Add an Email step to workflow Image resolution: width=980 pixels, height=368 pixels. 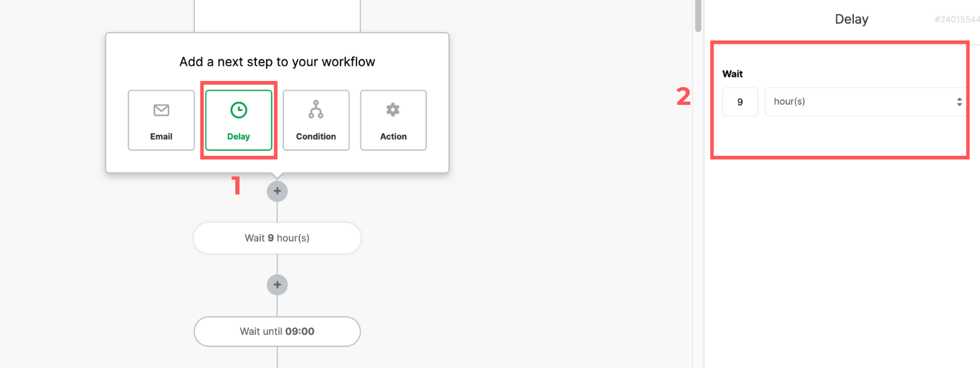161,120
